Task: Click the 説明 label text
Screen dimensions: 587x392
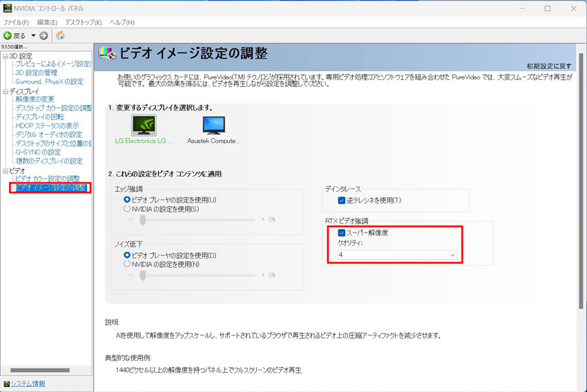Action: pos(112,322)
